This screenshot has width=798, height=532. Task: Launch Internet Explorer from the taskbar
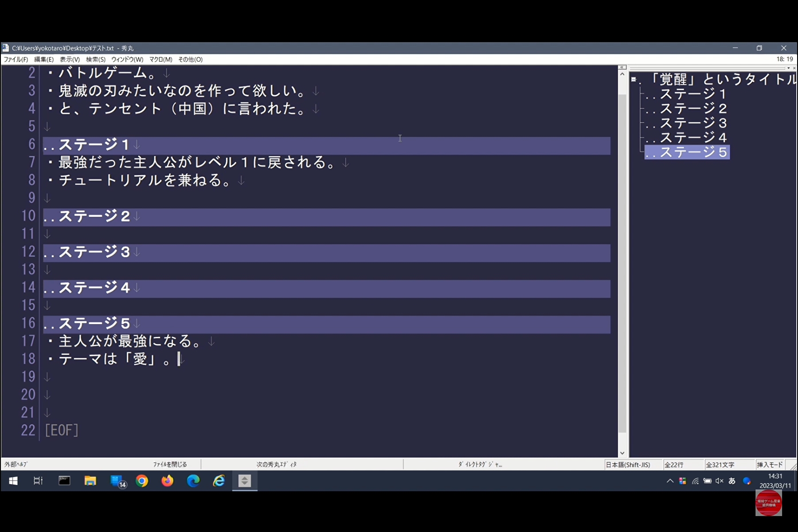219,481
